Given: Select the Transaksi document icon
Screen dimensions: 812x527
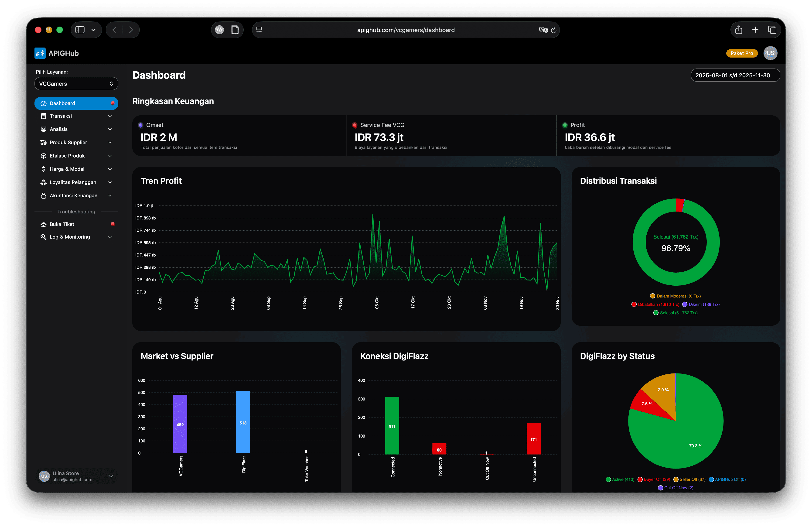Looking at the screenshot, I should 43,116.
